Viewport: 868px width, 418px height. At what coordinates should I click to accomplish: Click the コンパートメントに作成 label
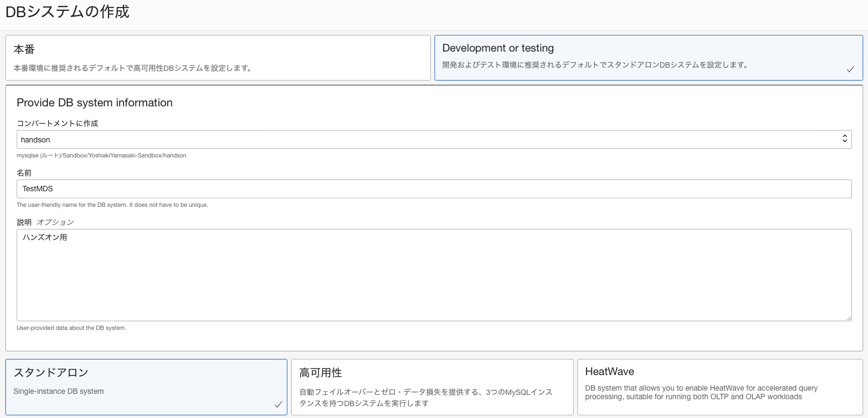point(57,124)
